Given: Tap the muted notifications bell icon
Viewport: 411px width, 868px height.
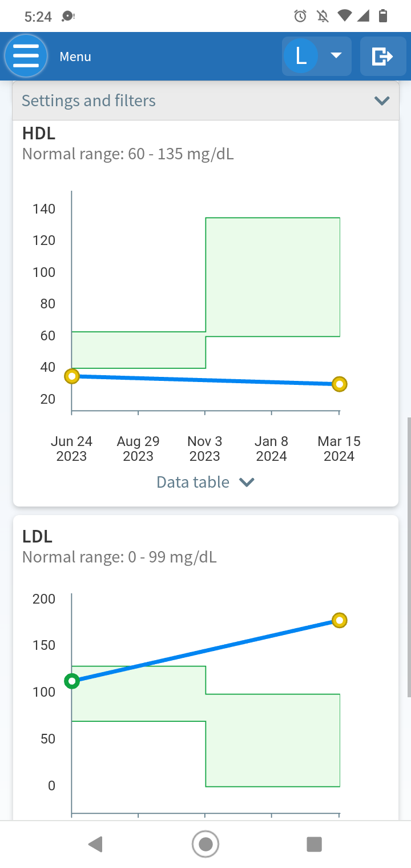Looking at the screenshot, I should click(x=323, y=16).
